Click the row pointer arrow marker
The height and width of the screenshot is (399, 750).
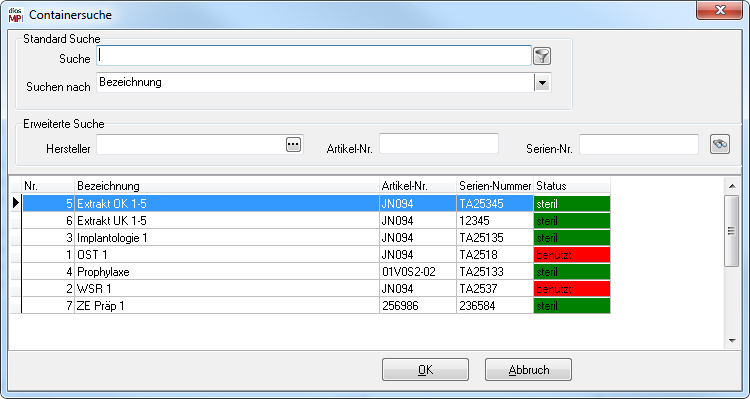pyautogui.click(x=16, y=203)
